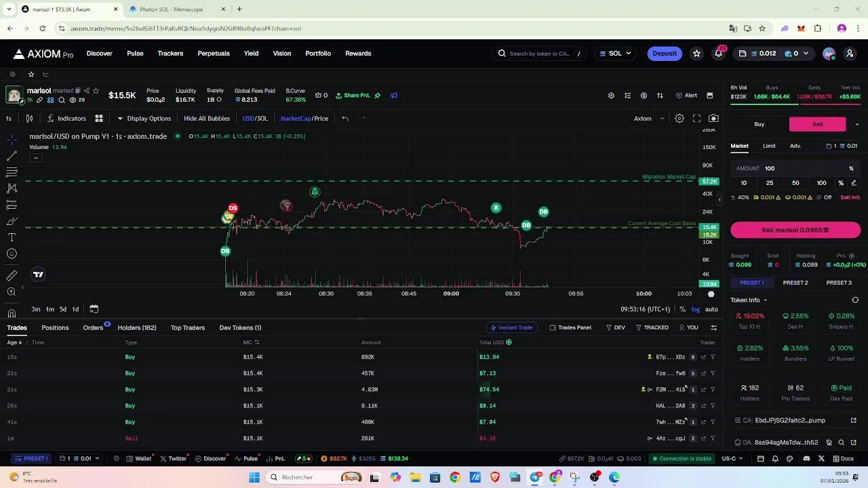The image size is (868, 488).
Task: Click the token search field
Action: 540,54
